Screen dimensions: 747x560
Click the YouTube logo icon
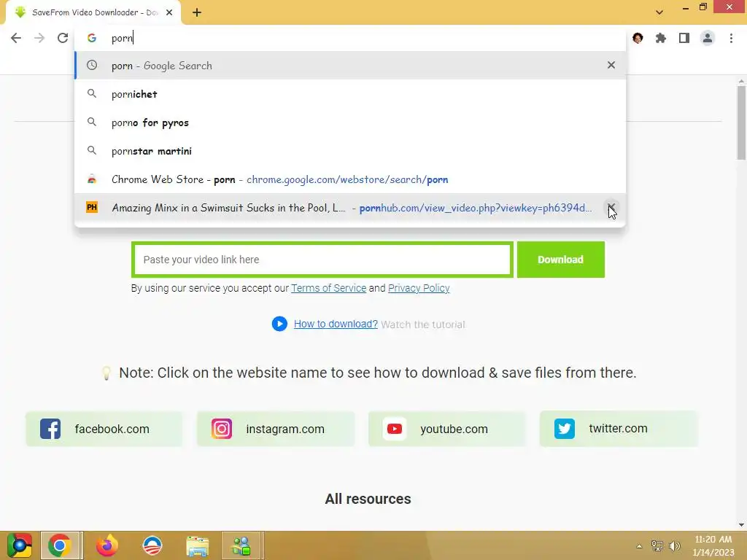coord(395,429)
